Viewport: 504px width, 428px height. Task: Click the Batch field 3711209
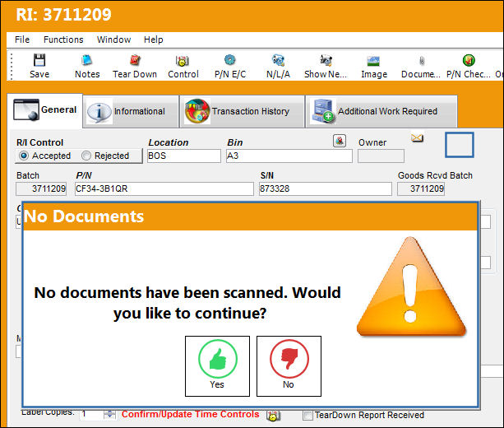tap(41, 188)
